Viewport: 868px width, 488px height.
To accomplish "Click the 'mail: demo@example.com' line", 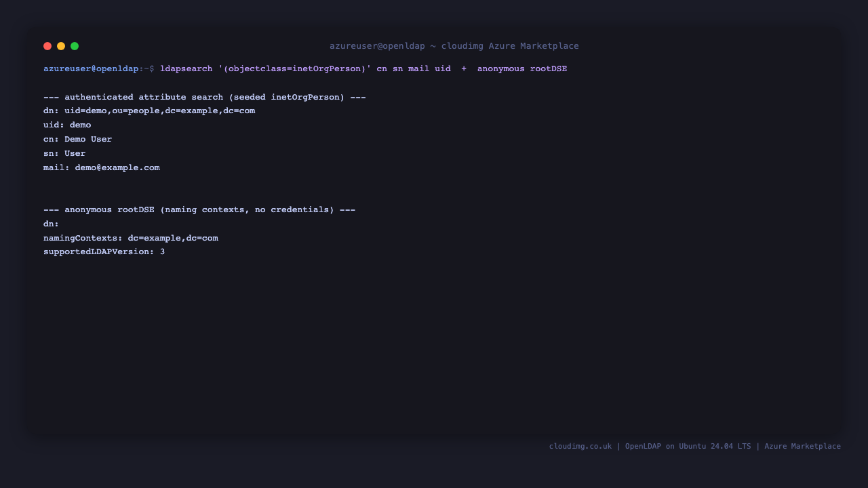I will coord(102,167).
